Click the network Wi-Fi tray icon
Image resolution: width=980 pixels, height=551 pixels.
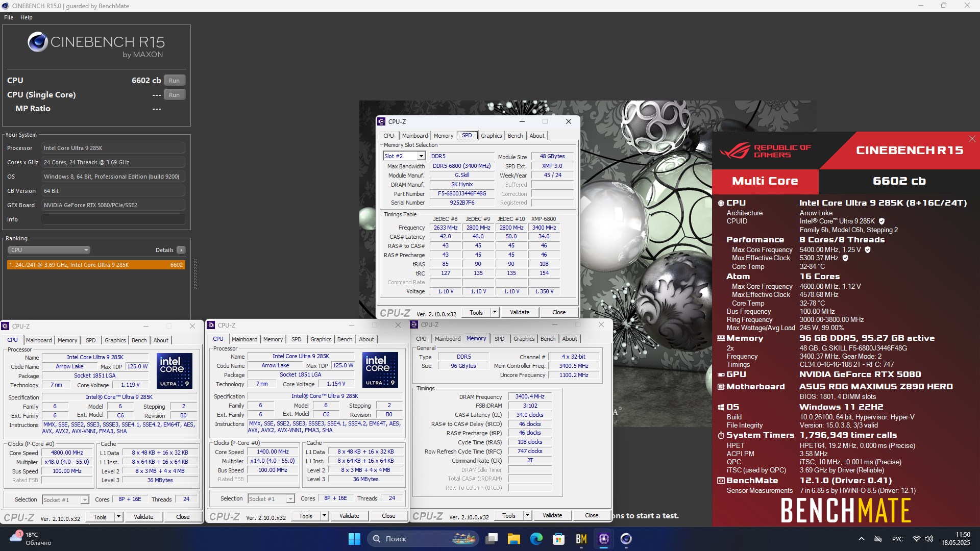[917, 539]
